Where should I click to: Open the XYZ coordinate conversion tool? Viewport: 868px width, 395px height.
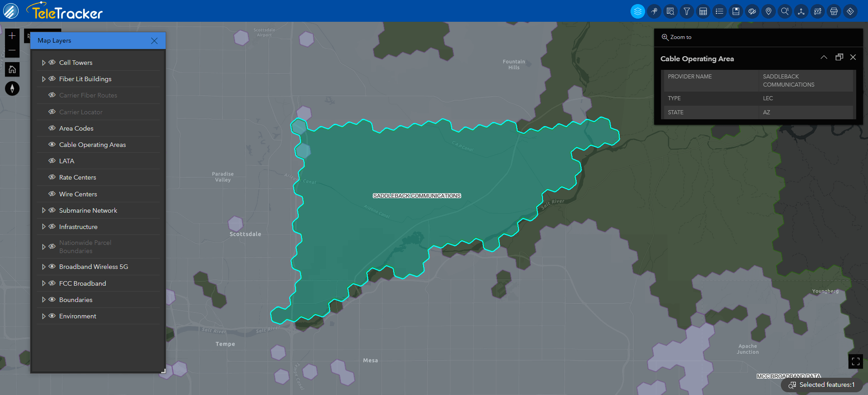coord(818,11)
